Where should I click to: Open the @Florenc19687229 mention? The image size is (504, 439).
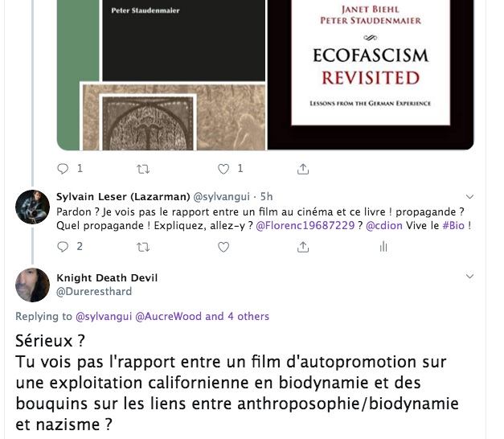tap(305, 225)
